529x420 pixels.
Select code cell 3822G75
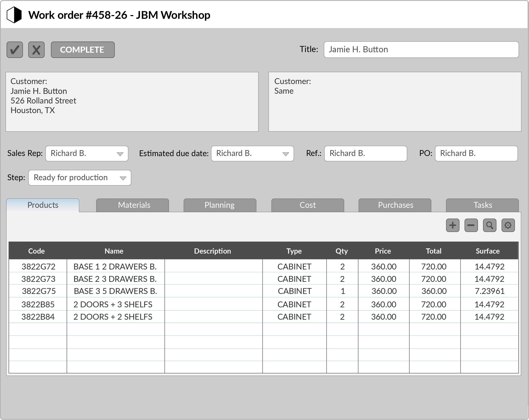point(39,291)
